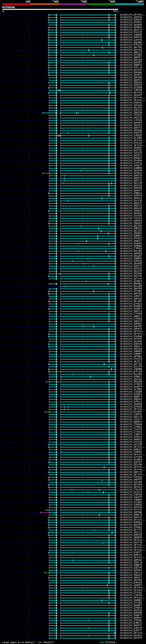
Task: Select hit UniRef100_A9TGV0
Action: tap(131, 70)
